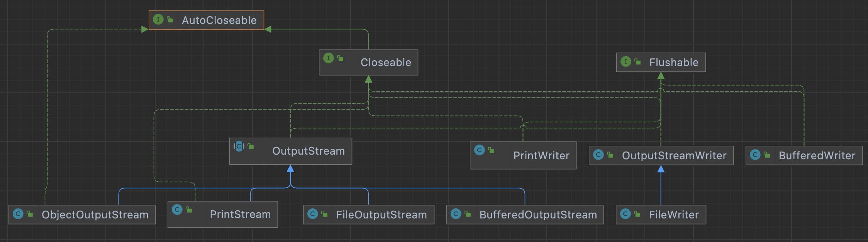Click the class icon beside BufferedOutputStream
Viewport: 868px width, 242px height.
coord(456,214)
